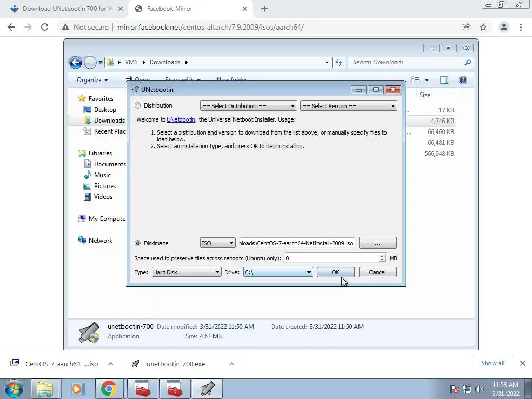Screen dimensions: 532x399
Task: Expand options chevron for unetbootin-700.exe download
Action: 232,364
